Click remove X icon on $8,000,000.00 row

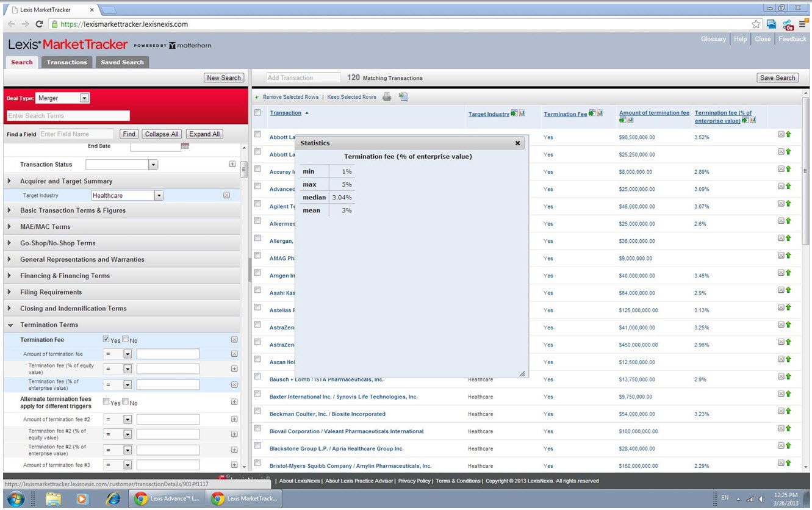pos(781,169)
